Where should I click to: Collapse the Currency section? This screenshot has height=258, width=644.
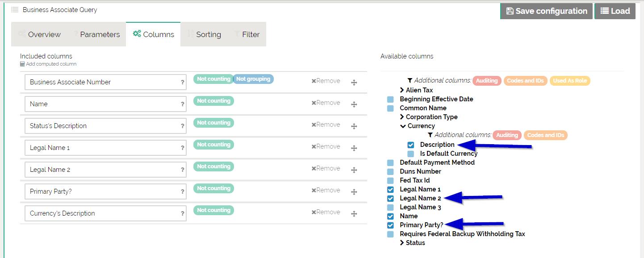[x=403, y=126]
